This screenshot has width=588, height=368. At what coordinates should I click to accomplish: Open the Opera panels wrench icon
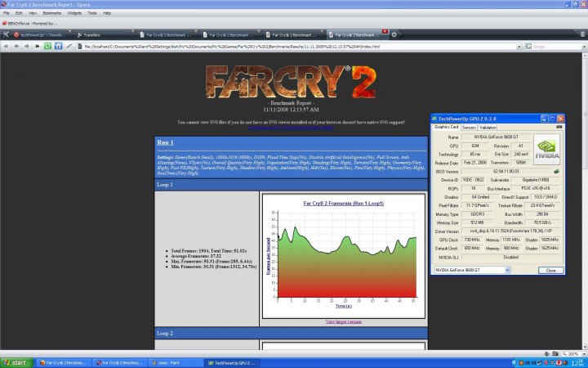coord(6,34)
